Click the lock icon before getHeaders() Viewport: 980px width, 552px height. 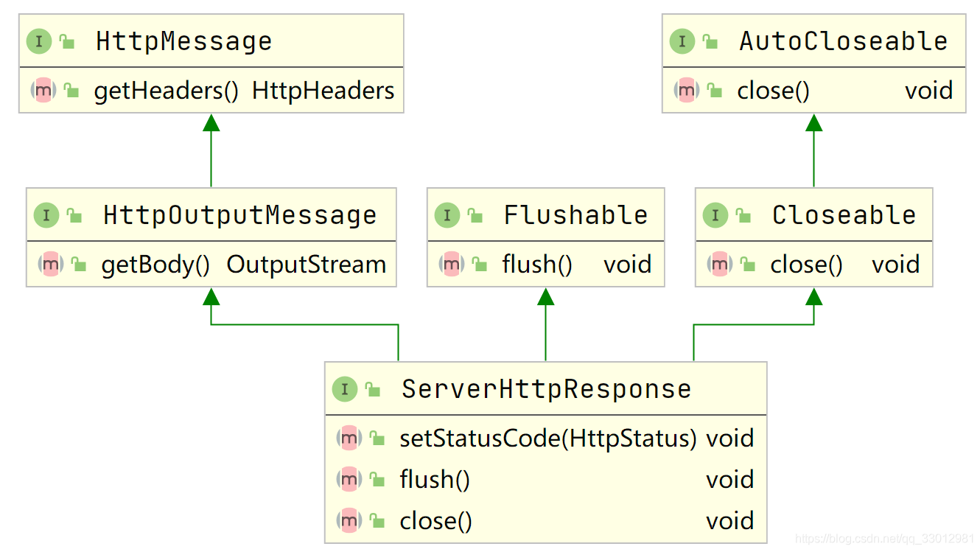tap(71, 91)
